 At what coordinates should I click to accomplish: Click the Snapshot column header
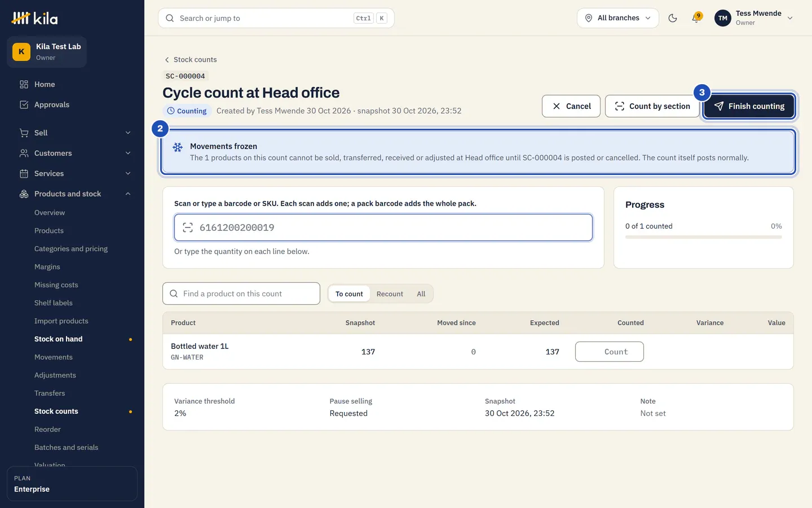(360, 323)
